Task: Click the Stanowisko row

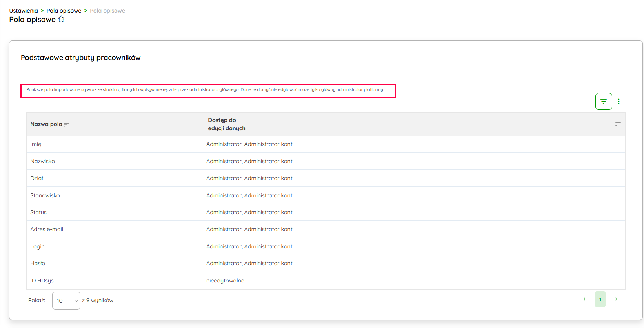Action: click(45, 195)
